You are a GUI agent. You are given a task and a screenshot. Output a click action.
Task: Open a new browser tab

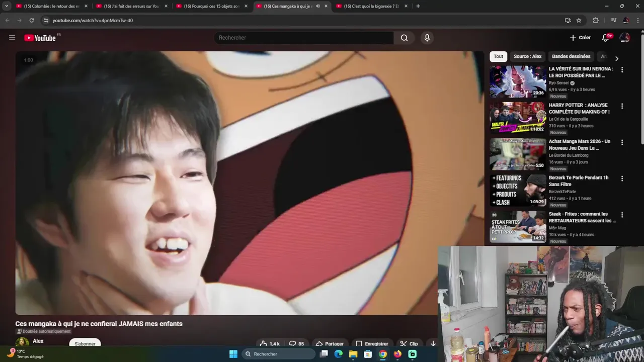pos(418,6)
